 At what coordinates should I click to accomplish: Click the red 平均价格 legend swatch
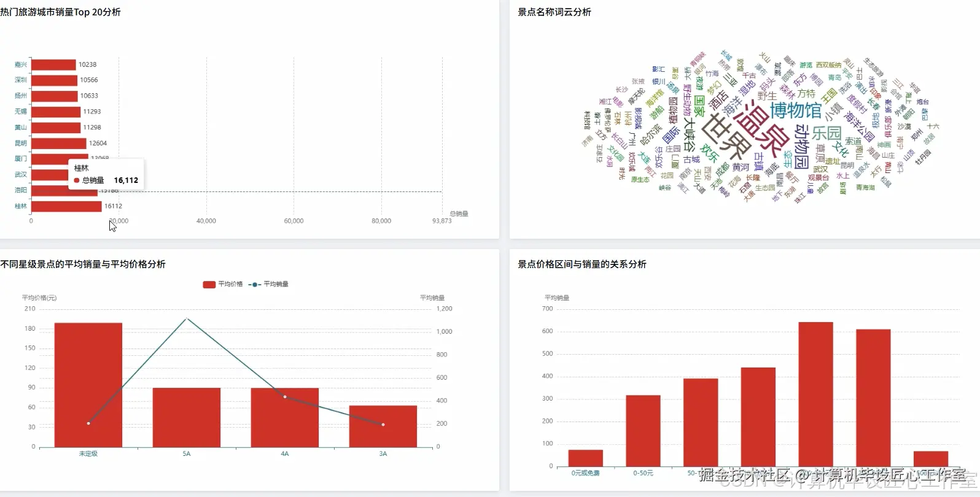point(209,284)
